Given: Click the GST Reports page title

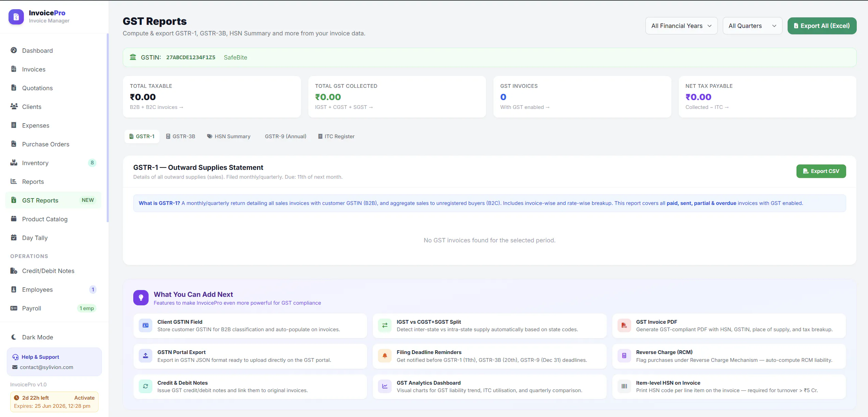Looking at the screenshot, I should tap(155, 21).
